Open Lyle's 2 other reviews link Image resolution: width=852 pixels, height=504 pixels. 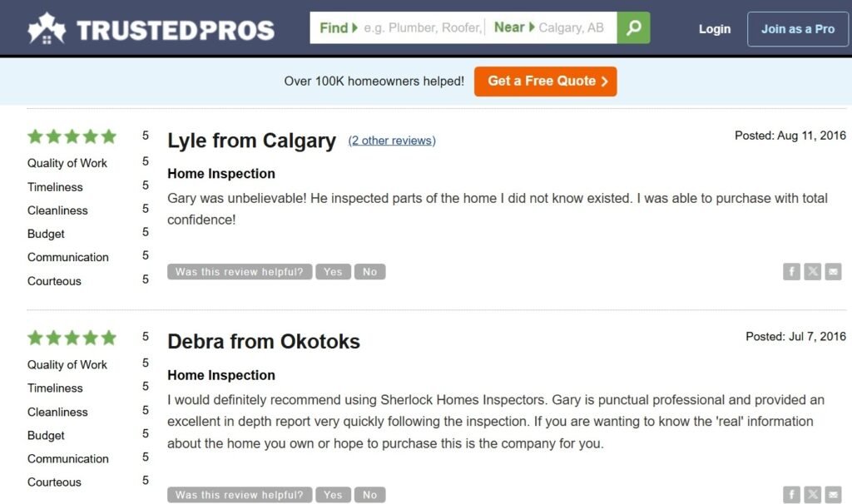(391, 141)
